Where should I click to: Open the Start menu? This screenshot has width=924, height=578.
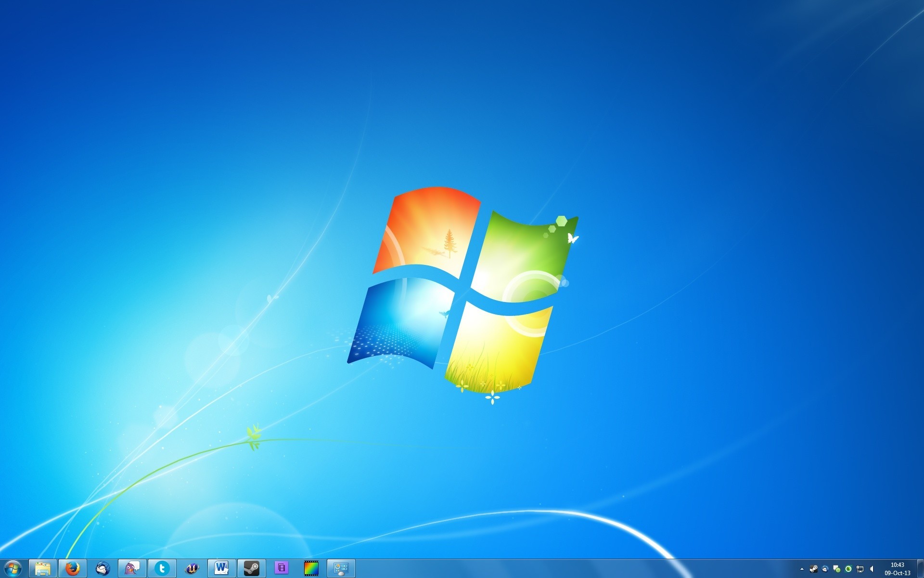12,568
